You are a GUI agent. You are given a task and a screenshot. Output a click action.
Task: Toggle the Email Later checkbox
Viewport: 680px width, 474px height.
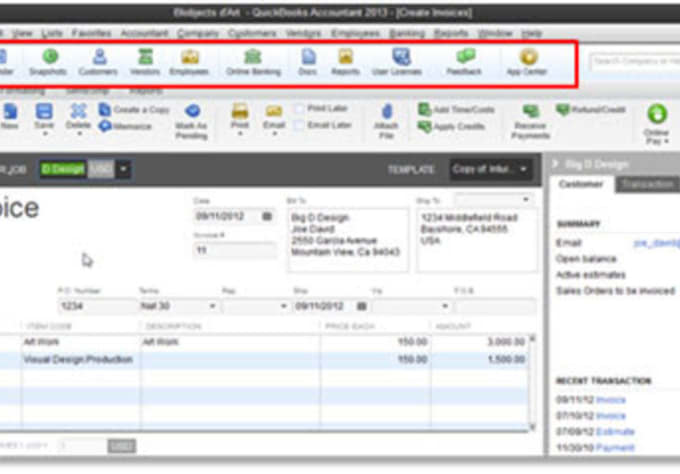pos(299,125)
